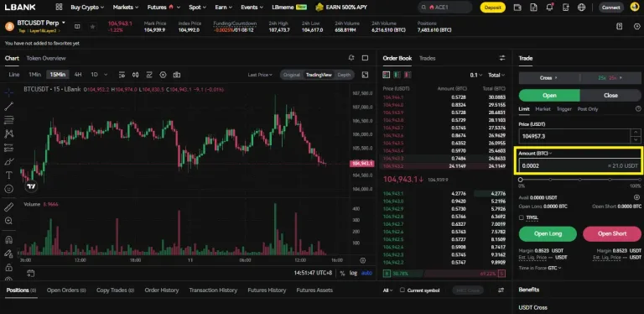Switch to the Trades tab

[427, 59]
